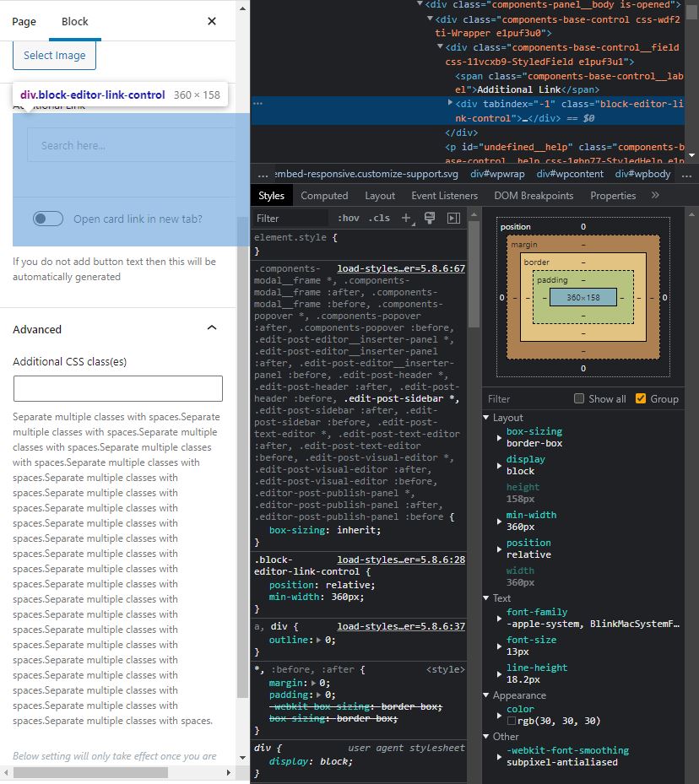This screenshot has width=699, height=784.
Task: Uncheck the 'Group' checkbox
Action: click(x=640, y=398)
